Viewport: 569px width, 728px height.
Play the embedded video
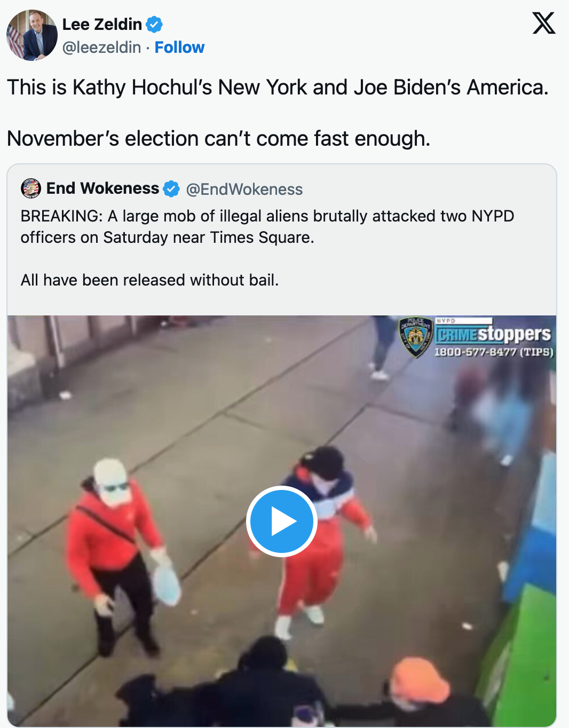click(282, 521)
